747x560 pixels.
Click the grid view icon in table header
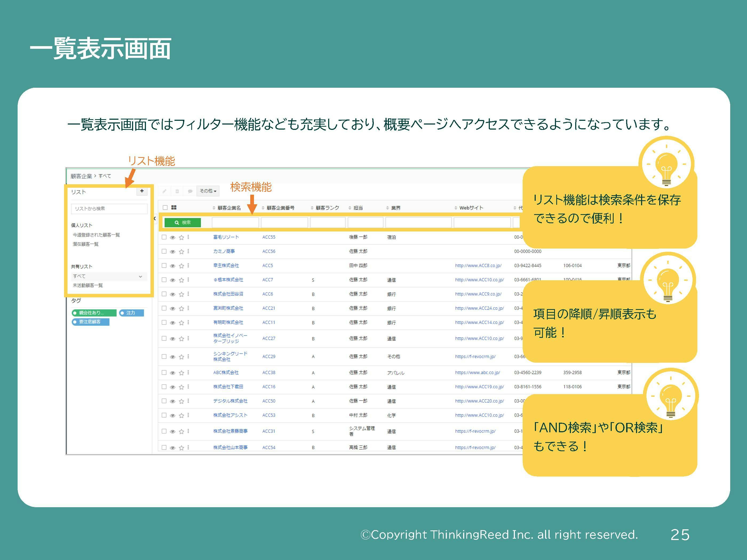coord(174,207)
